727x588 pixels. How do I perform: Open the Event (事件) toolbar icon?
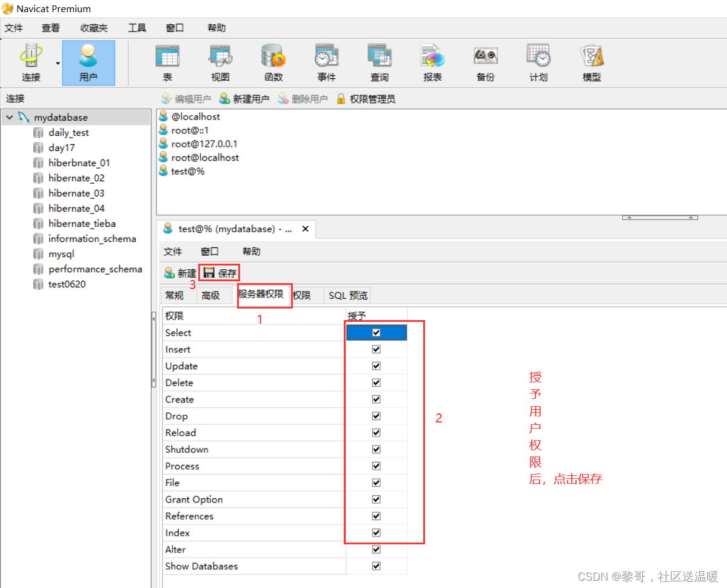326,62
